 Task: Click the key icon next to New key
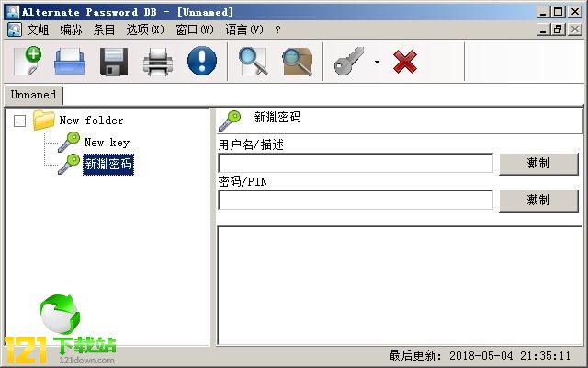(x=69, y=142)
